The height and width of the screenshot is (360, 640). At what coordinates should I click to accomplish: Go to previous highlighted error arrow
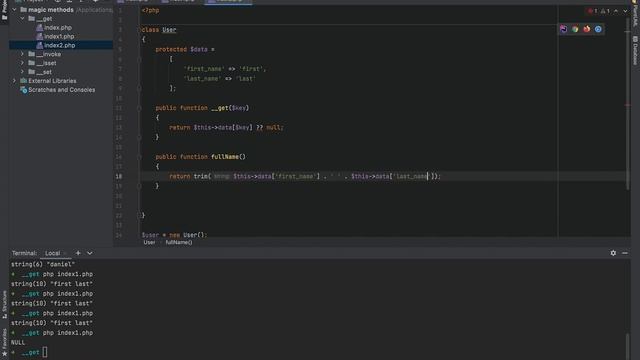point(616,11)
